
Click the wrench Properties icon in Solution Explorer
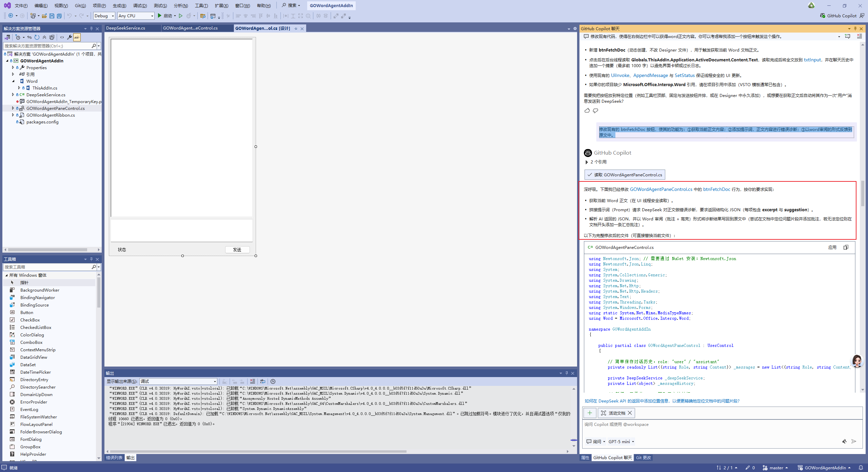tap(70, 37)
